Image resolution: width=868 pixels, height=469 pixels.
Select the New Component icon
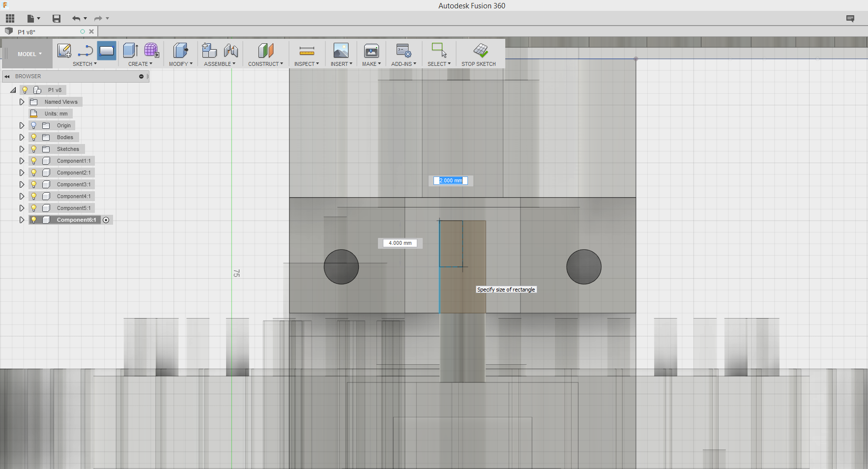(x=209, y=51)
